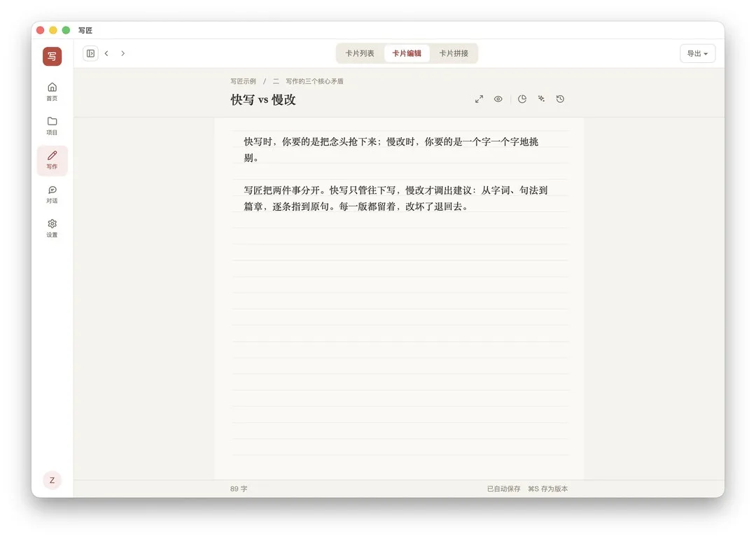Click 已自动保存 status text
756x539 pixels.
tap(504, 489)
